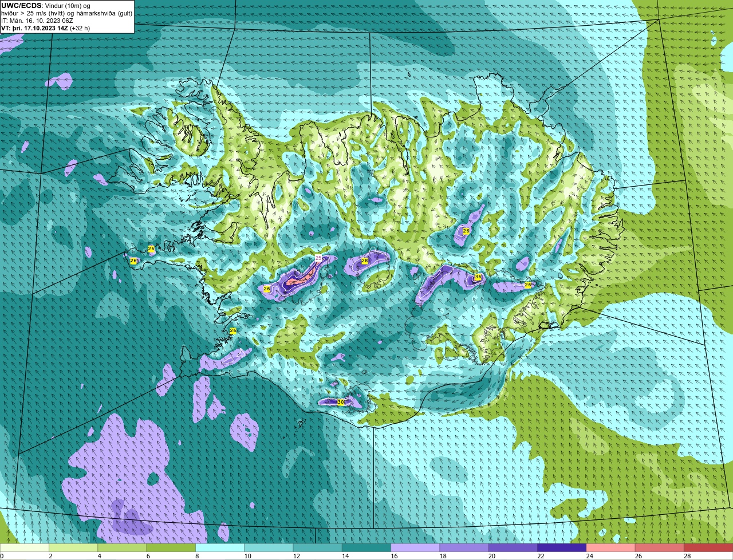Pick the dark teal 14–16 m/s swatch

pyautogui.click(x=366, y=548)
